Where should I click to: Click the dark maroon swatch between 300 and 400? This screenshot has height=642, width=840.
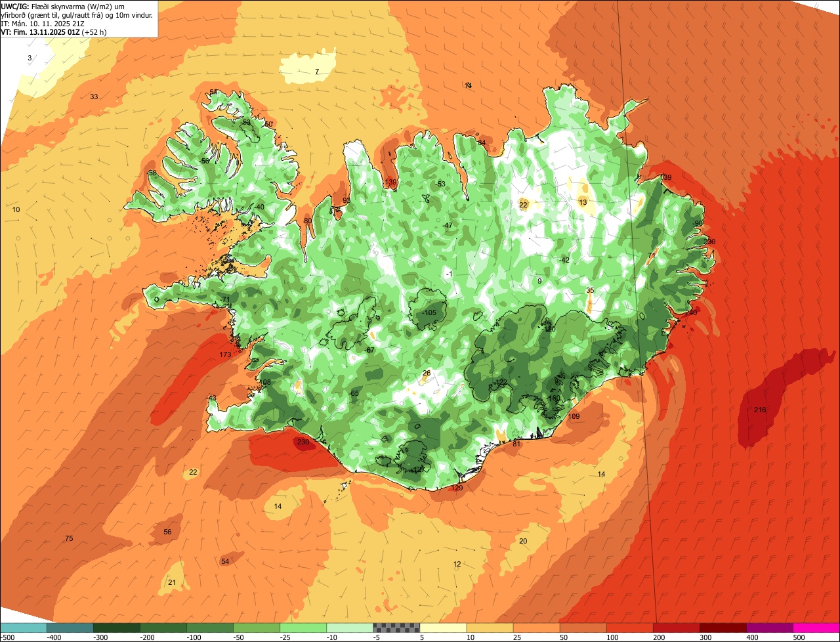(x=723, y=628)
